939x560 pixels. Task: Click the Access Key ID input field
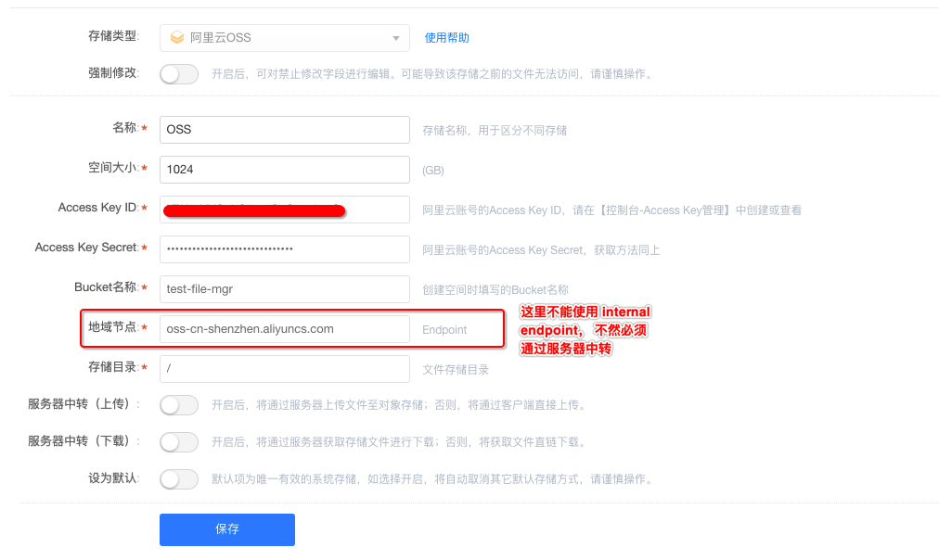click(x=285, y=210)
